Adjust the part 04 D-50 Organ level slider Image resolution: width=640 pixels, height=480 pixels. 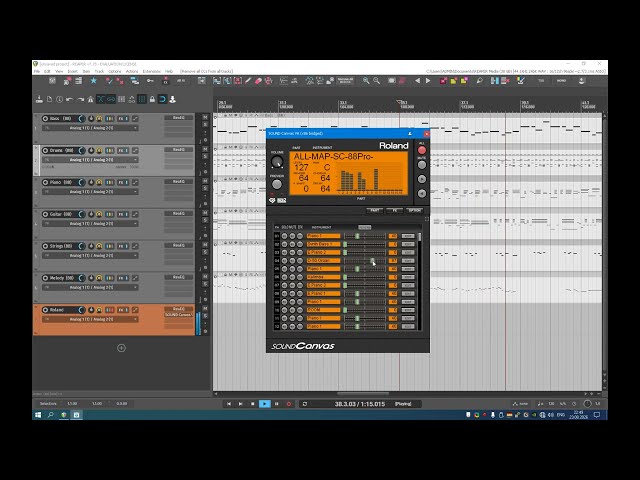point(372,260)
